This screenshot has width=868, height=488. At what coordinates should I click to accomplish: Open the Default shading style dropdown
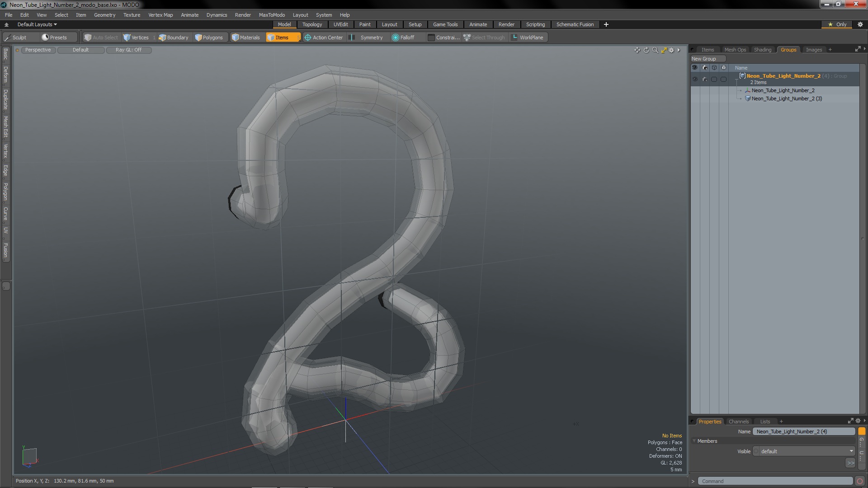coord(81,50)
